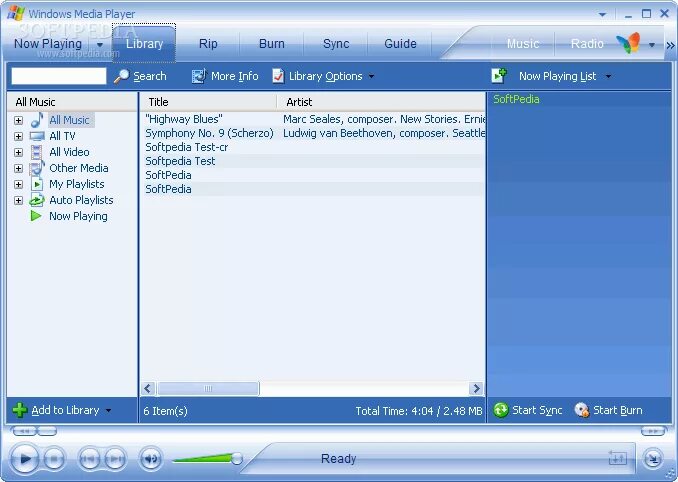Switch to the Burn tab

(272, 44)
